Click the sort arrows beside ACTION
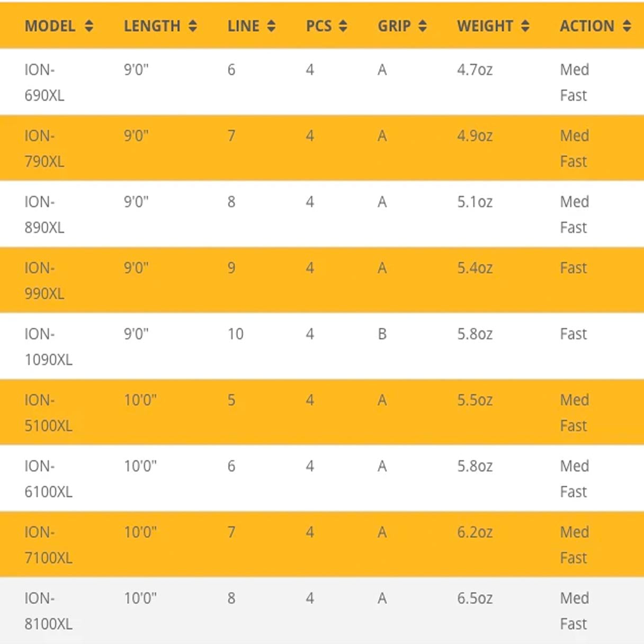Viewport: 644px width, 644px height. 627,26
